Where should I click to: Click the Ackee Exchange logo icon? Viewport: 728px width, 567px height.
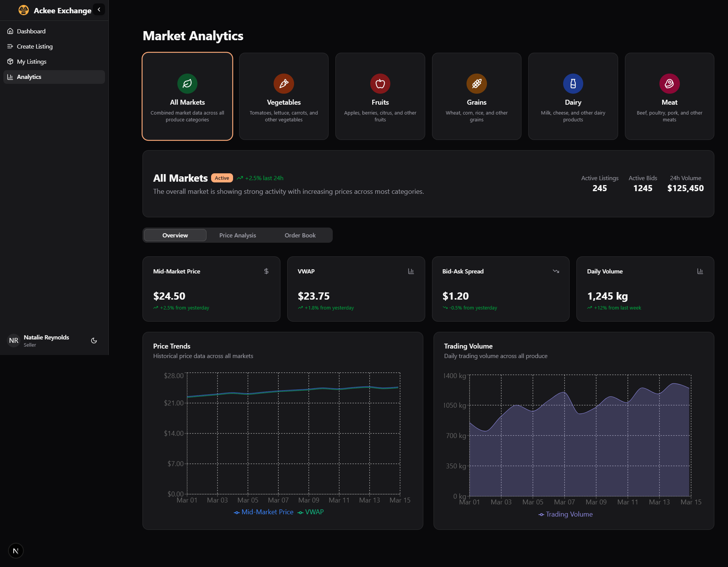click(x=23, y=10)
